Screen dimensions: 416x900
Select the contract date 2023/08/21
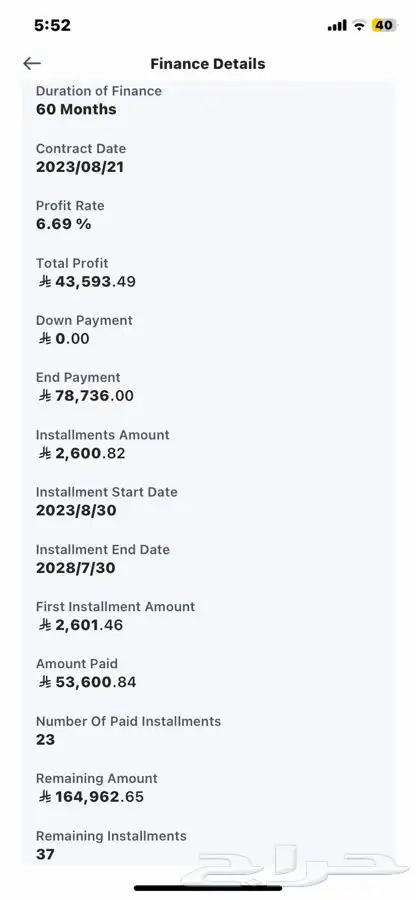tap(80, 167)
